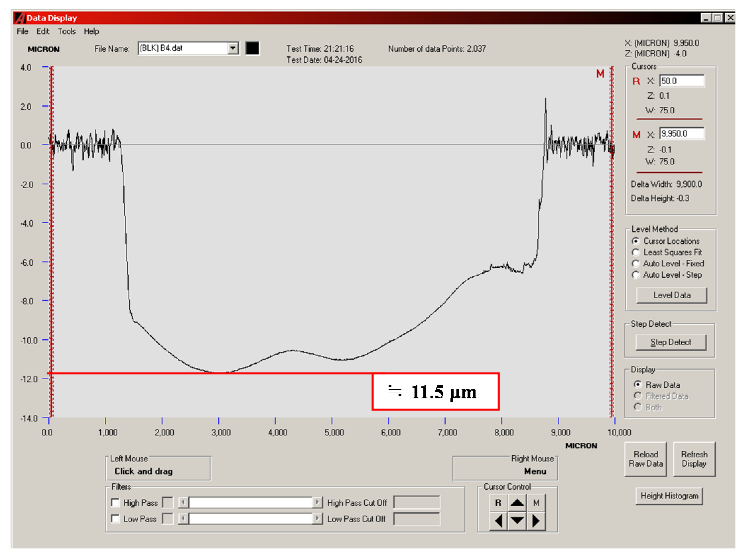The width and height of the screenshot is (745, 560).
Task: Enable the High Pass filter checkbox
Action: coord(115,502)
